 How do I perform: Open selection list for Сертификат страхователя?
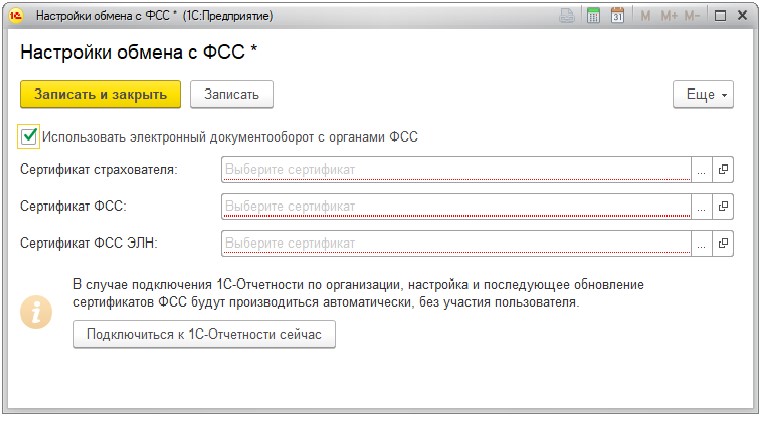pos(701,170)
